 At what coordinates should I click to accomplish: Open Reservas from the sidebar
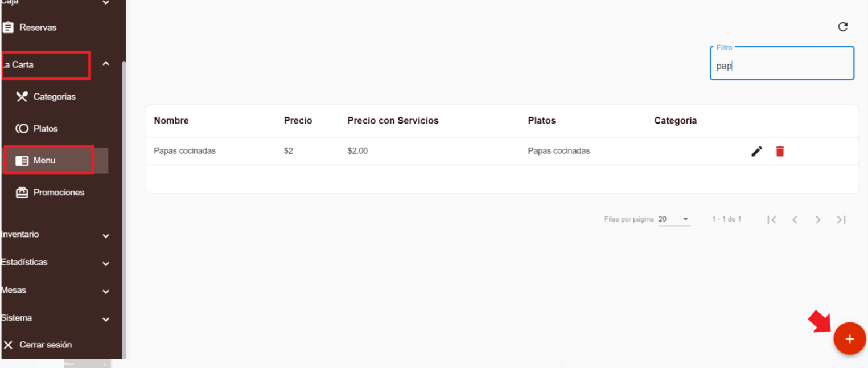coord(38,27)
